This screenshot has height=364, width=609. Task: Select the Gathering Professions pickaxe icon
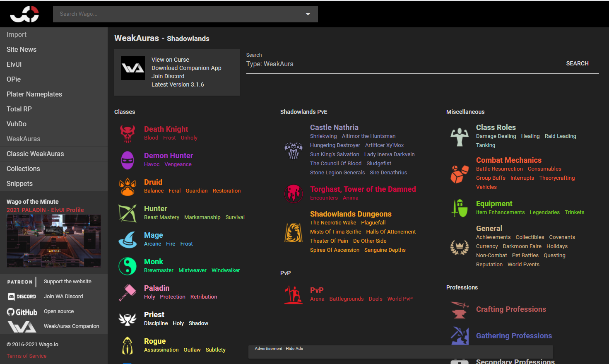coord(460,336)
